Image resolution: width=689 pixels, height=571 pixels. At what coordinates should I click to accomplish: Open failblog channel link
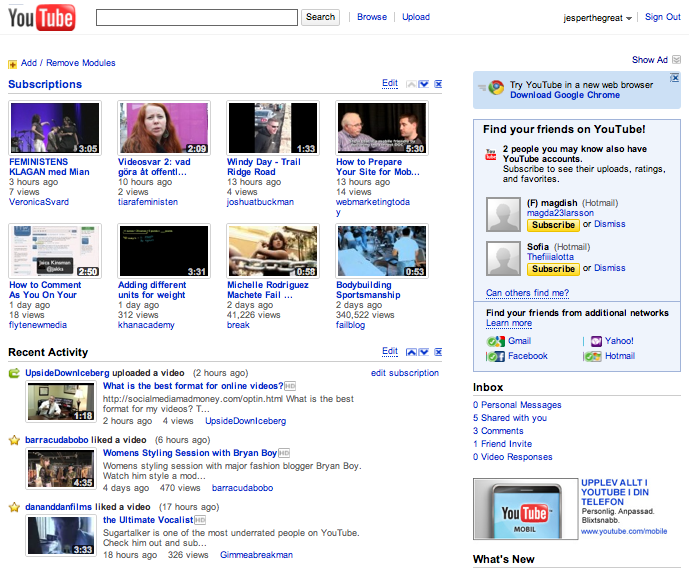(x=350, y=325)
